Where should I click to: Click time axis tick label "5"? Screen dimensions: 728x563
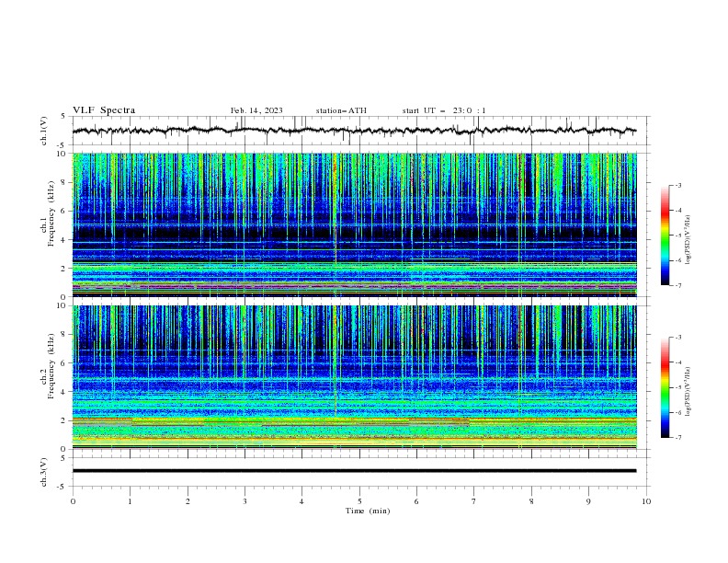tap(359, 501)
